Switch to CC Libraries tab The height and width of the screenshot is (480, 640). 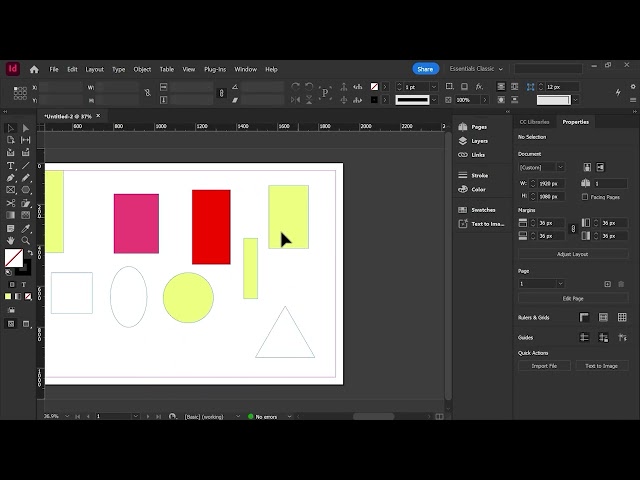[x=534, y=122]
